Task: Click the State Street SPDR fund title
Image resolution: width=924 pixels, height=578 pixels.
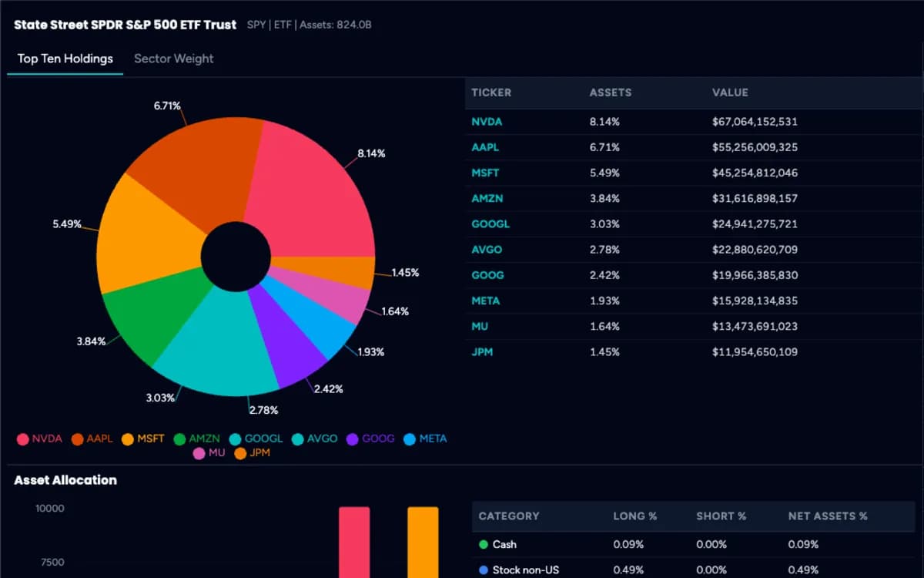Action: point(126,25)
